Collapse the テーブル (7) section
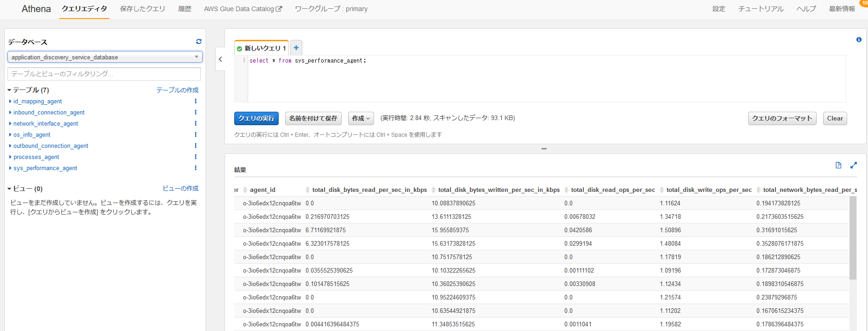Image resolution: width=868 pixels, height=331 pixels. (x=9, y=90)
